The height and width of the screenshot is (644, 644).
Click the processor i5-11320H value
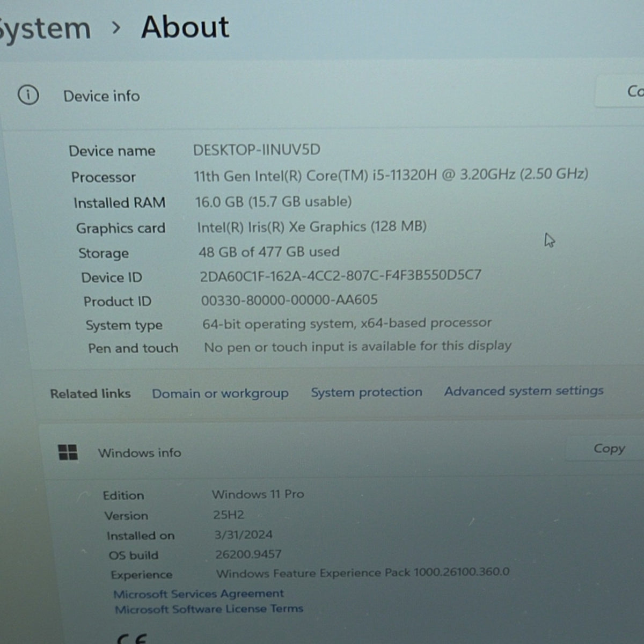tap(391, 175)
